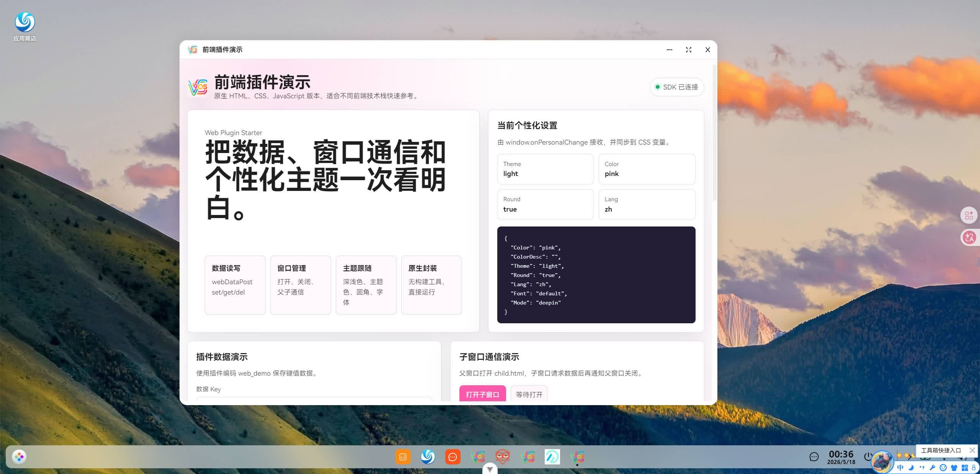Image resolution: width=980 pixels, height=474 pixels.
Task: Focus the VOS dock icon with running dot
Action: click(577, 457)
